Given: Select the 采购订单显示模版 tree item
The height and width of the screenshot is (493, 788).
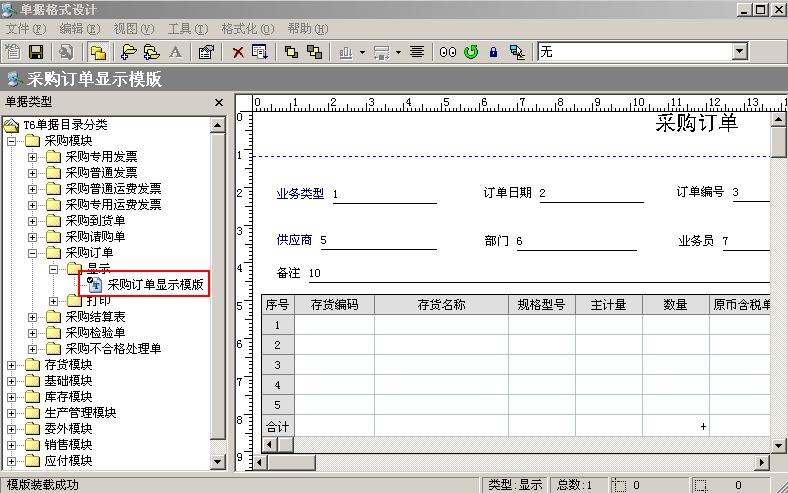Looking at the screenshot, I should [155, 284].
